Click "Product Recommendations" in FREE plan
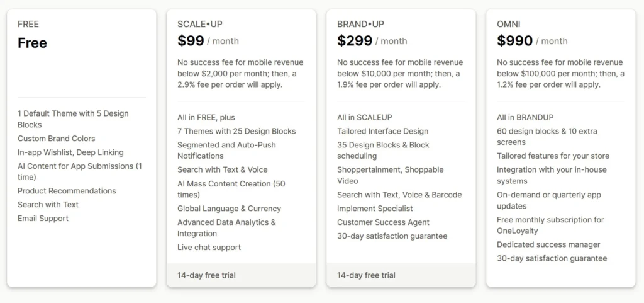Viewport: 644px width, 303px height. tap(67, 191)
